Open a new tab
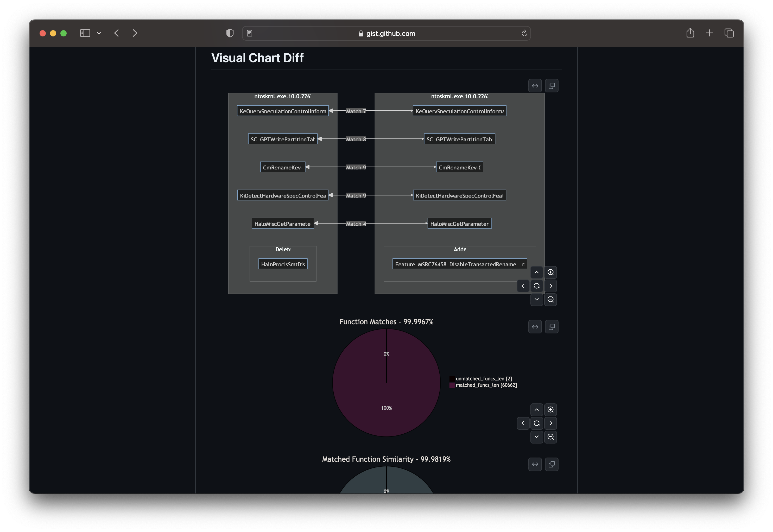The width and height of the screenshot is (773, 532). 709,33
